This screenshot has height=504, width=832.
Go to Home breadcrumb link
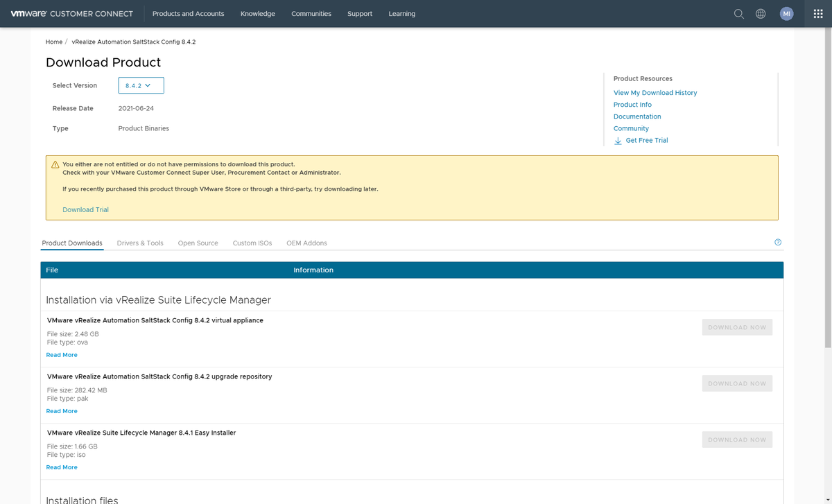54,42
